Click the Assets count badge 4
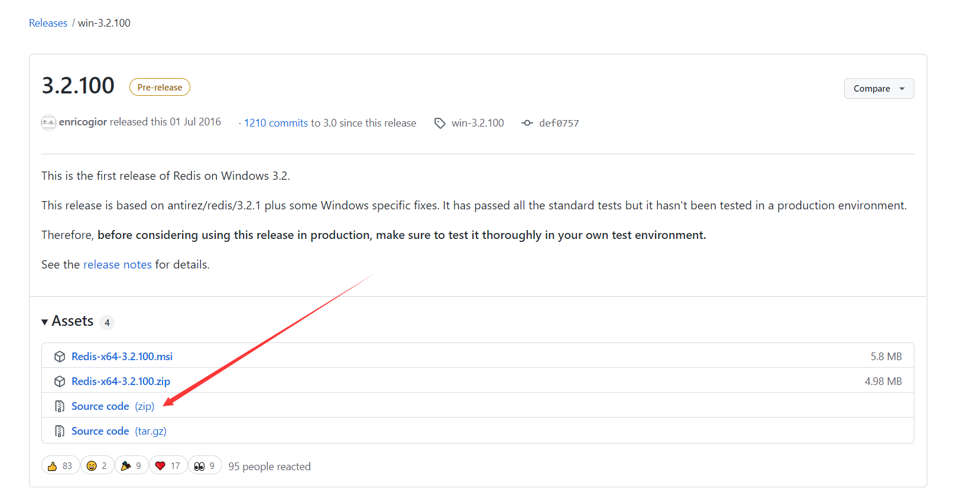980x495 pixels. (x=107, y=322)
